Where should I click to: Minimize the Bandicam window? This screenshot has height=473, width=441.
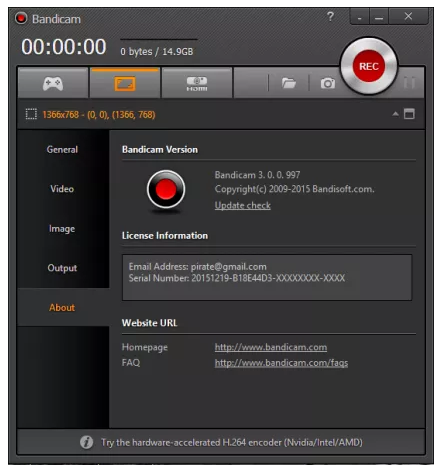pyautogui.click(x=379, y=17)
